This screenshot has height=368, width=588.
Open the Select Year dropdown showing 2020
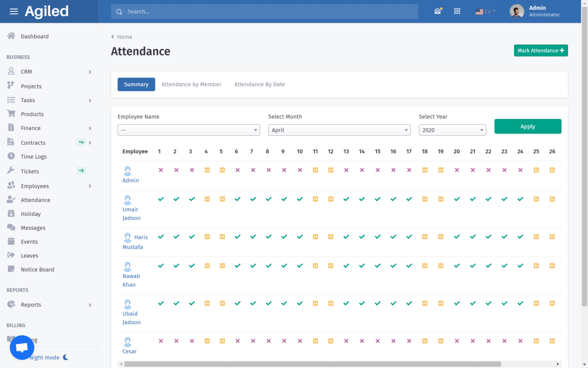452,130
